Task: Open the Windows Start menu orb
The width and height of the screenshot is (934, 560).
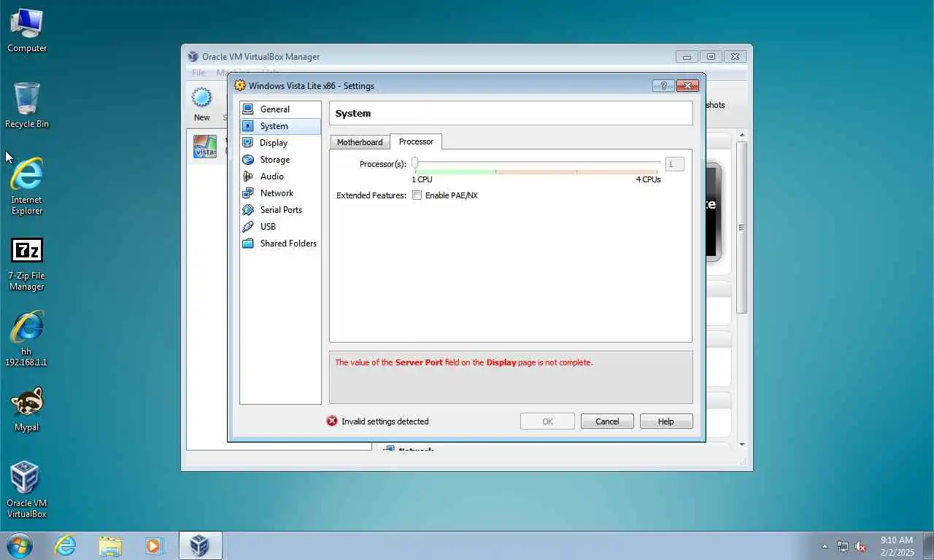Action: (19, 545)
